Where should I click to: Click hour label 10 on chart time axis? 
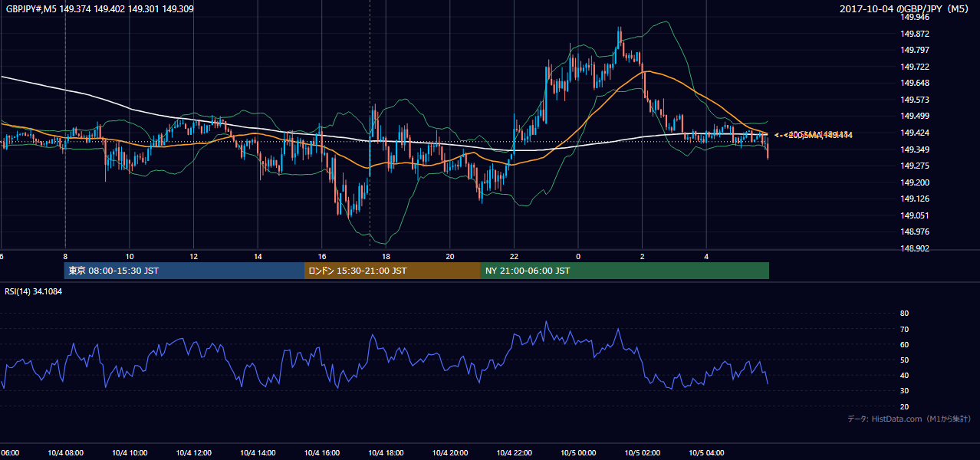(130, 256)
